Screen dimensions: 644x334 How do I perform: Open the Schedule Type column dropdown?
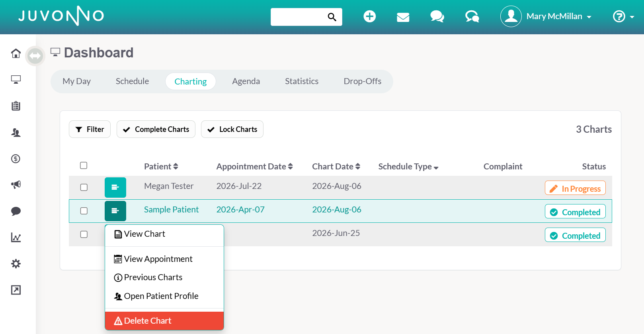pos(408,167)
